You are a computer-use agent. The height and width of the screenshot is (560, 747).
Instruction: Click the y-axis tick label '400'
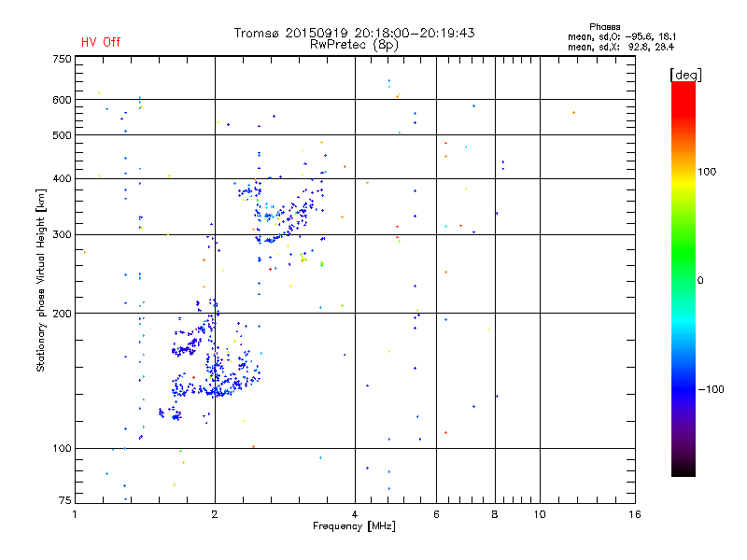click(62, 178)
